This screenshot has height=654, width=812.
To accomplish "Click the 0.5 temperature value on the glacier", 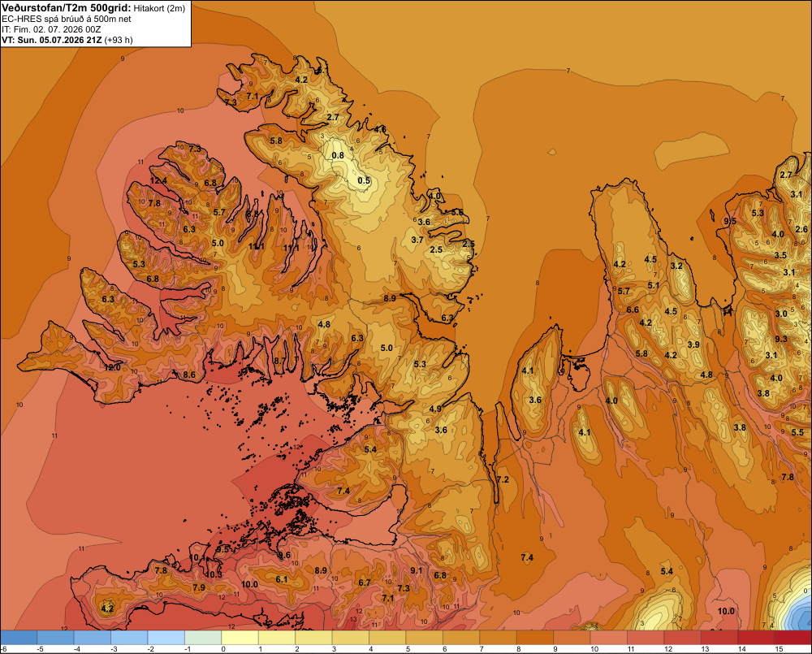I will pyautogui.click(x=364, y=180).
